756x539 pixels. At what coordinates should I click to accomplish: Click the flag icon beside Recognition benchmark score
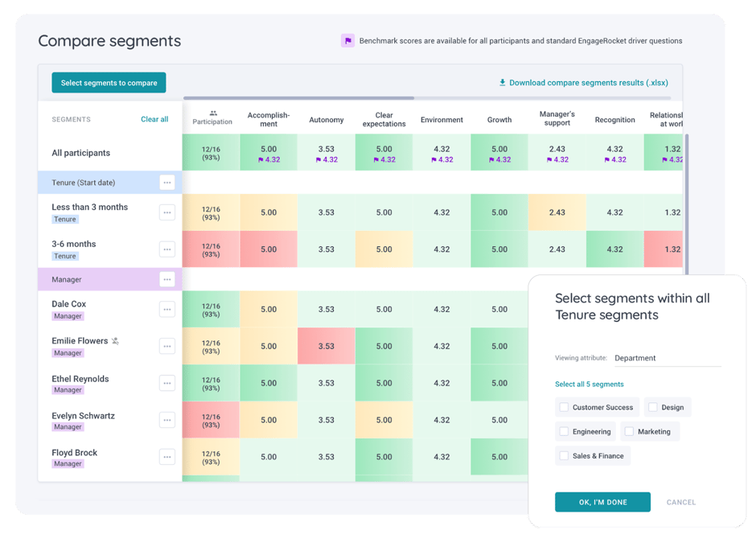click(606, 159)
